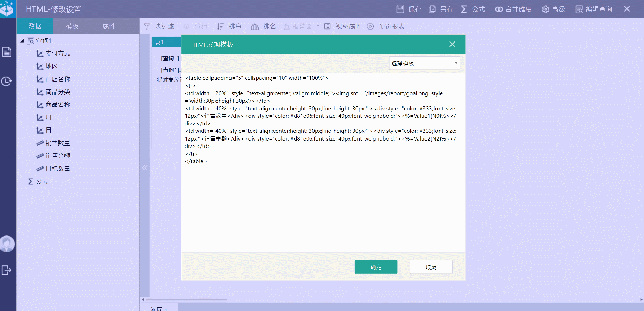Open the formula (公式) sigma icon in title bar

point(464,9)
